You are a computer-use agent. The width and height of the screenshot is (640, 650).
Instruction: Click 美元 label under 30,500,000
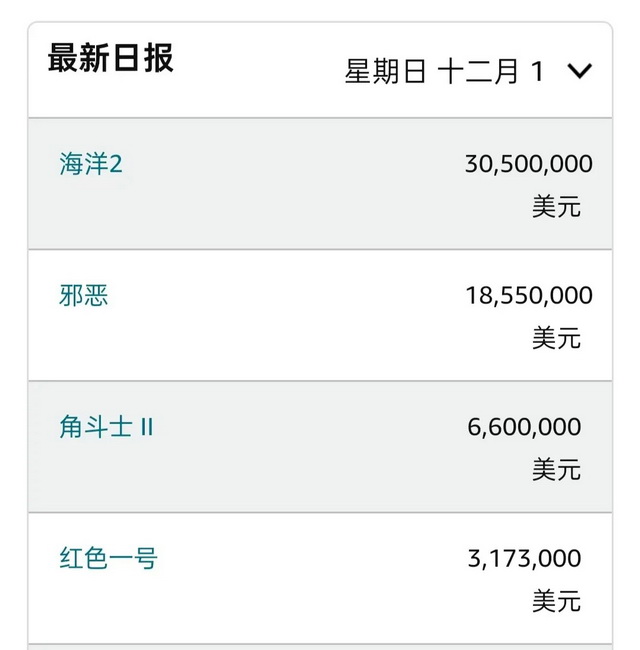coord(556,207)
